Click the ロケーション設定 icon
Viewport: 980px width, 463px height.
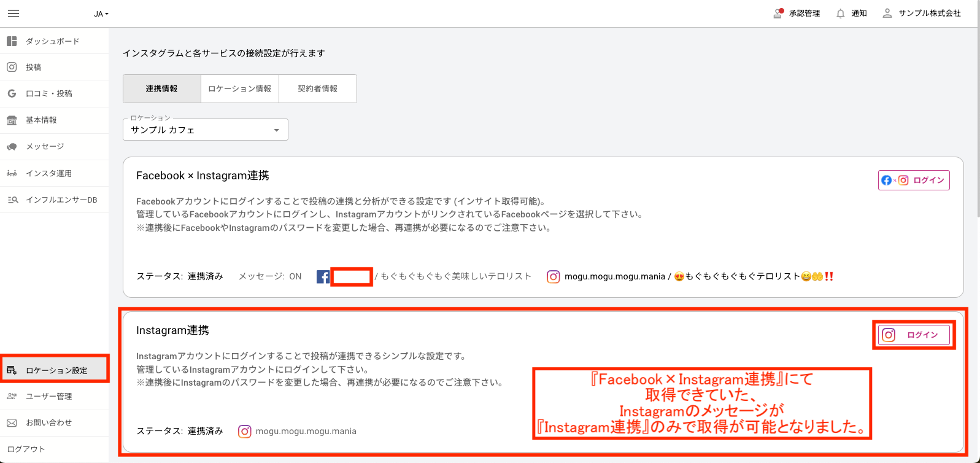click(x=12, y=370)
